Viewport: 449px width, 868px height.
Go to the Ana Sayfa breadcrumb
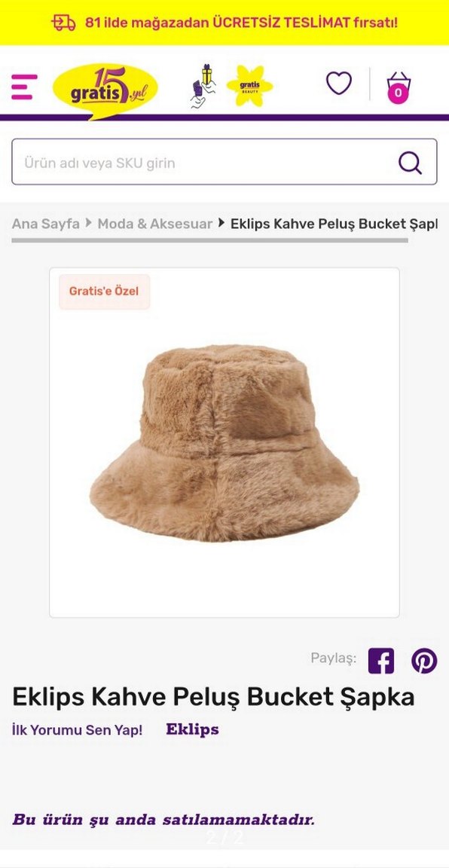(x=45, y=224)
